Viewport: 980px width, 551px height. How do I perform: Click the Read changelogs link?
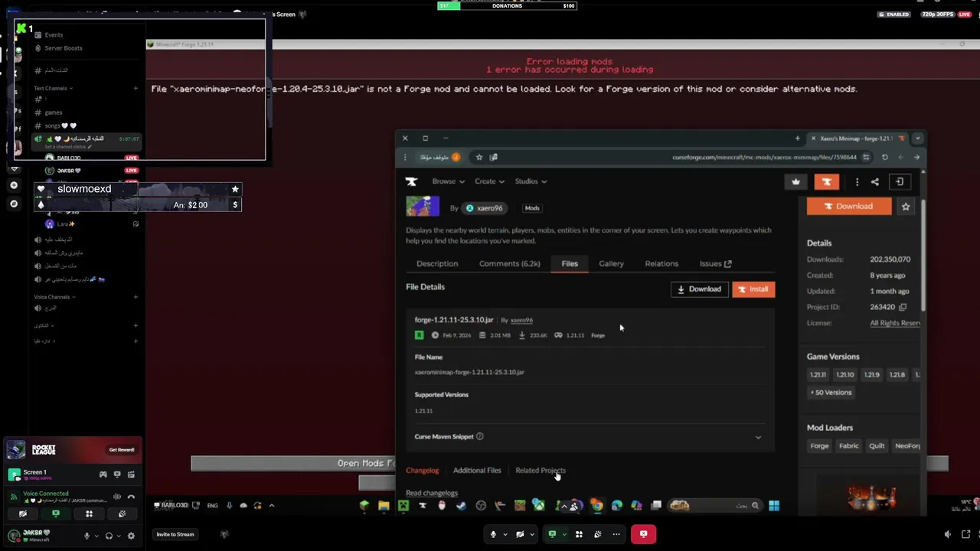[432, 493]
